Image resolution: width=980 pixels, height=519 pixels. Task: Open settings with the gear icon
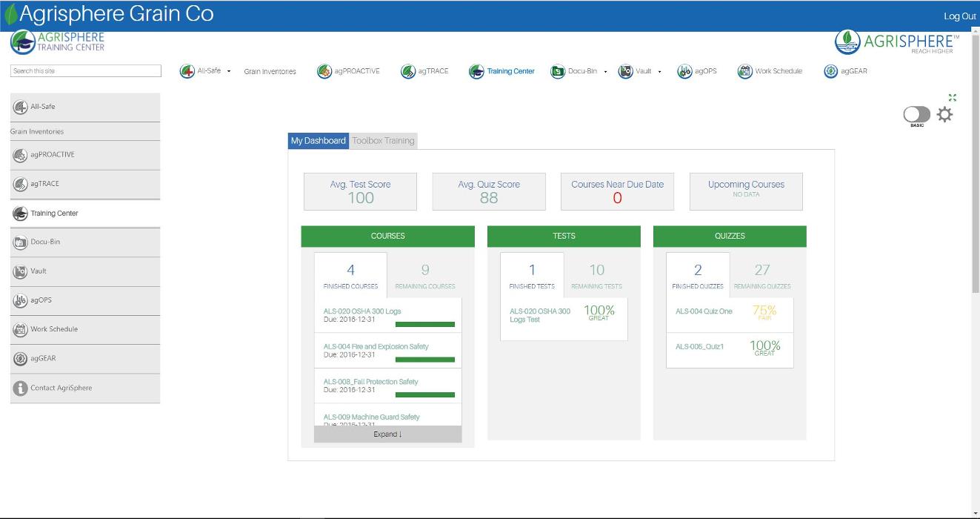tap(944, 114)
